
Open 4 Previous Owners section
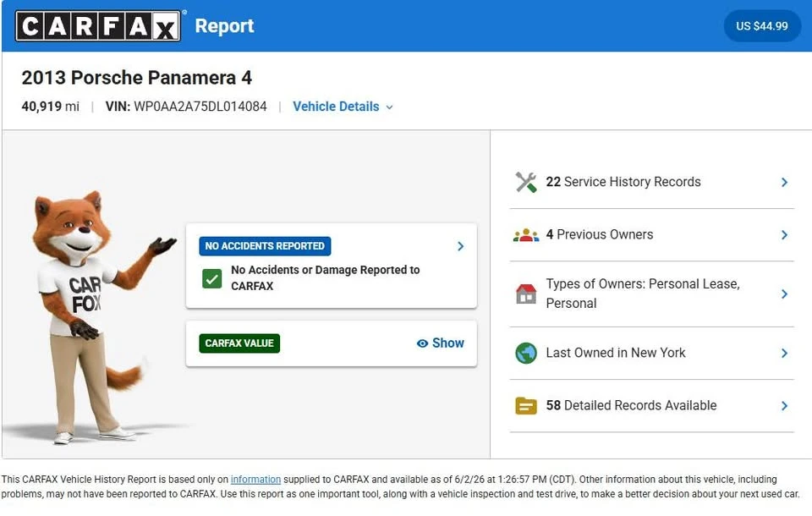tap(651, 234)
